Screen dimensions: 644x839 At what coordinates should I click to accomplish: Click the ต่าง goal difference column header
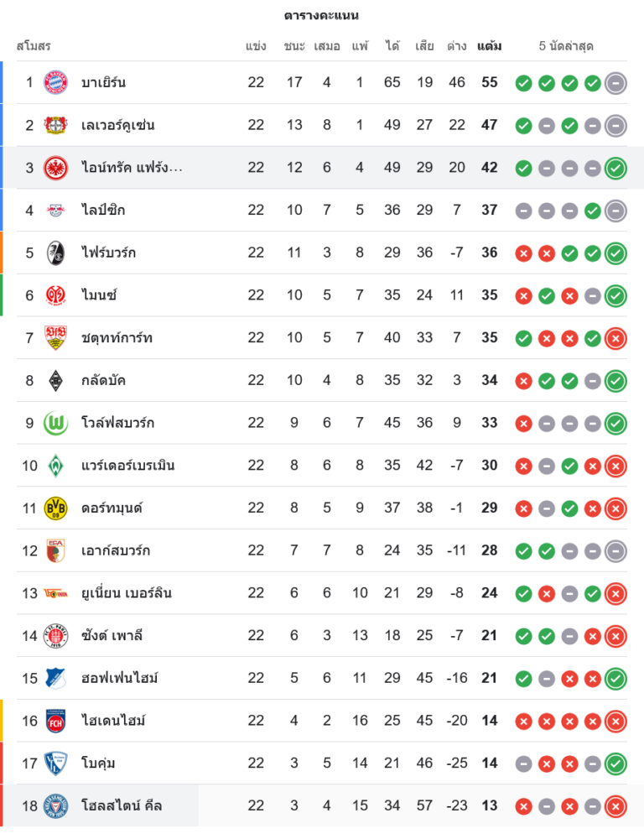tap(457, 46)
